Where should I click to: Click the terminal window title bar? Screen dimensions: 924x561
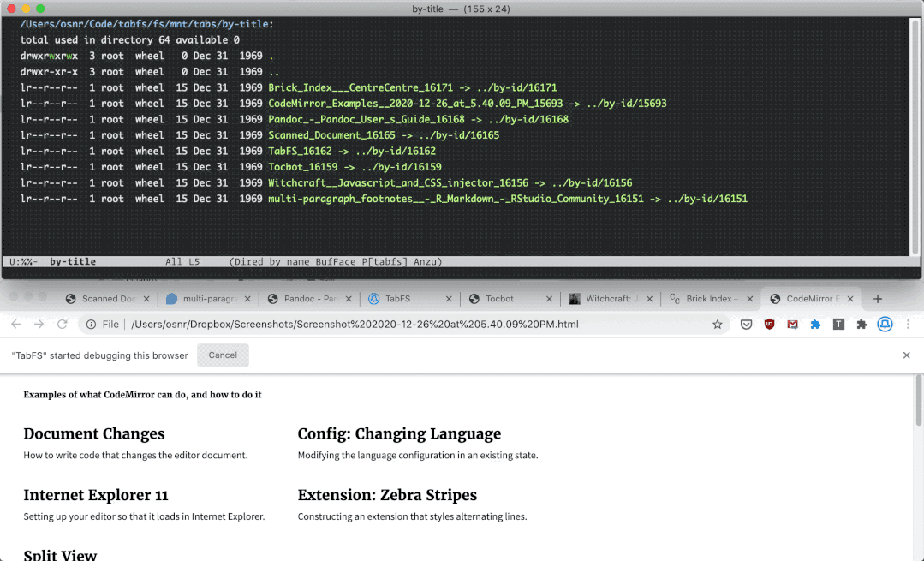tap(462, 9)
